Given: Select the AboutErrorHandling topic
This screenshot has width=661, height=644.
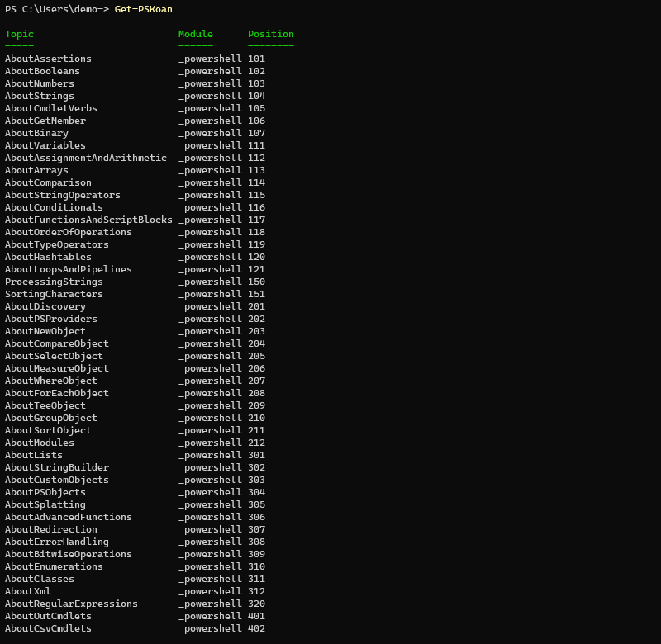Looking at the screenshot, I should pos(57,542).
